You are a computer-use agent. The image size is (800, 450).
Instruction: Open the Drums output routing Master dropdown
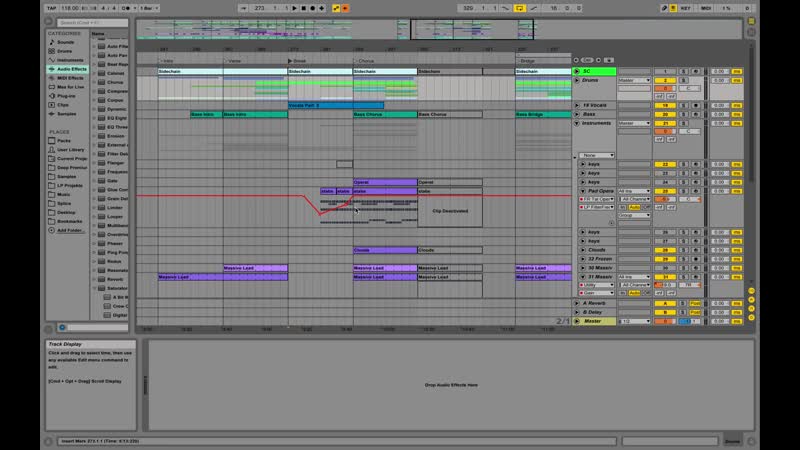click(634, 81)
